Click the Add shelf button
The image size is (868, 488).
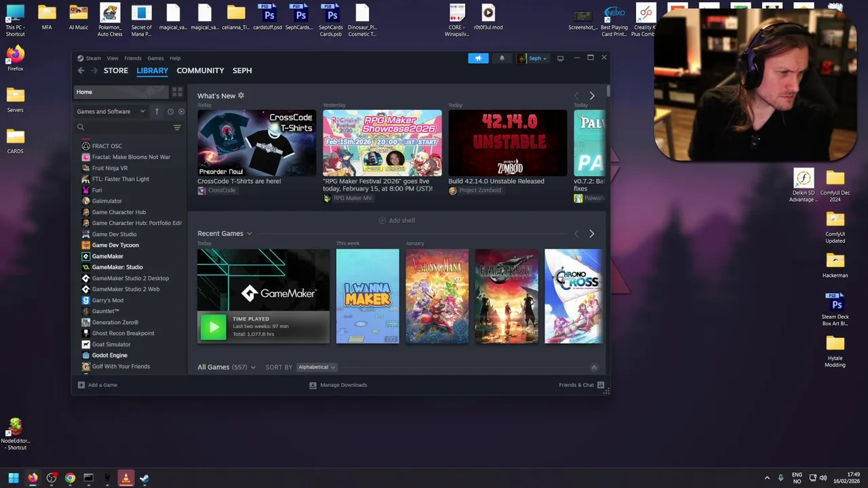tap(397, 220)
